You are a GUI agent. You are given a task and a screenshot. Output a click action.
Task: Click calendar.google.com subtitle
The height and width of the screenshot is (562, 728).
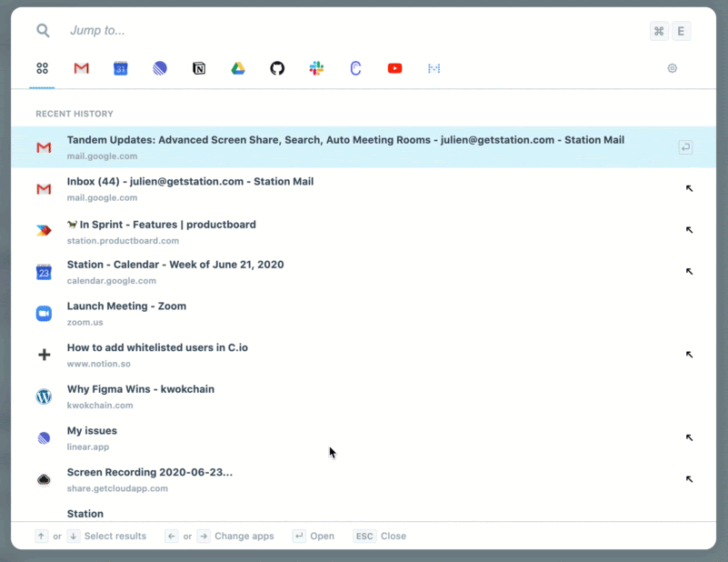112,280
